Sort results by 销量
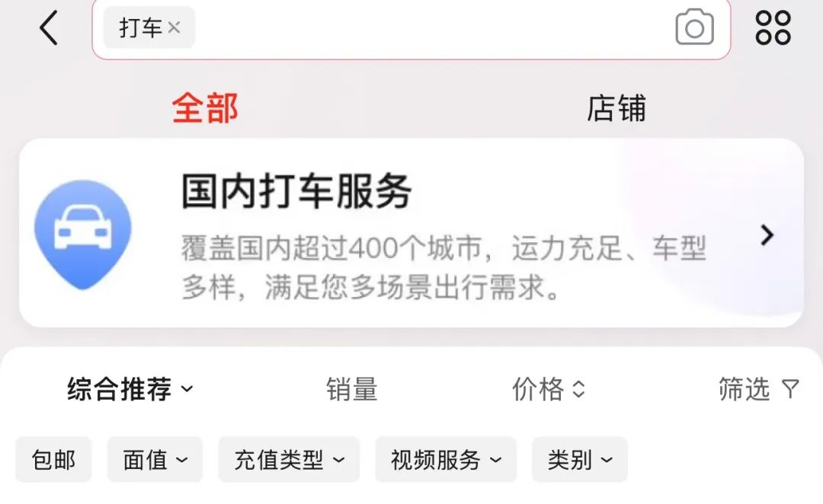This screenshot has height=504, width=823. pos(351,389)
